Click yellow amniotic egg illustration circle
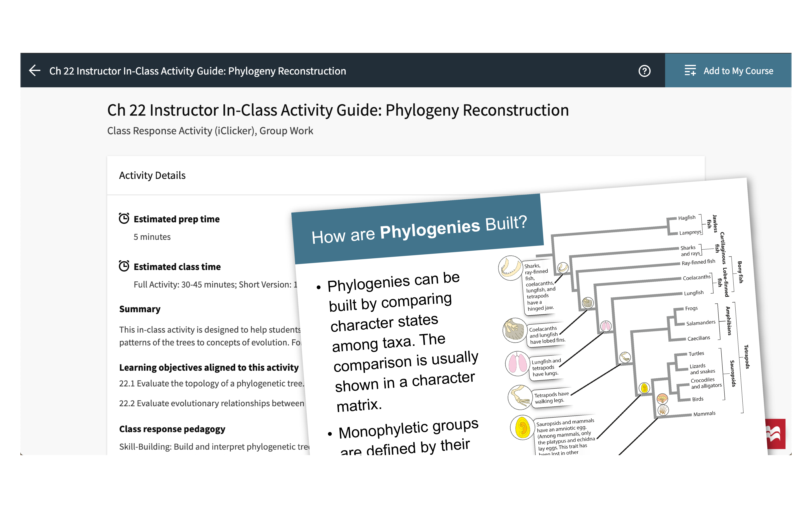Image resolution: width=812 pixels, height=508 pixels. pos(523,427)
